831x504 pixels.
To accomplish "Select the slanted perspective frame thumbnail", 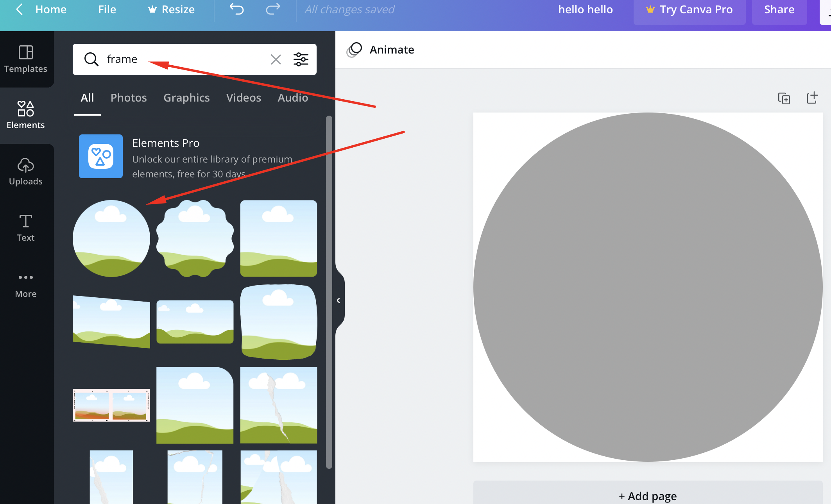I will pyautogui.click(x=111, y=322).
